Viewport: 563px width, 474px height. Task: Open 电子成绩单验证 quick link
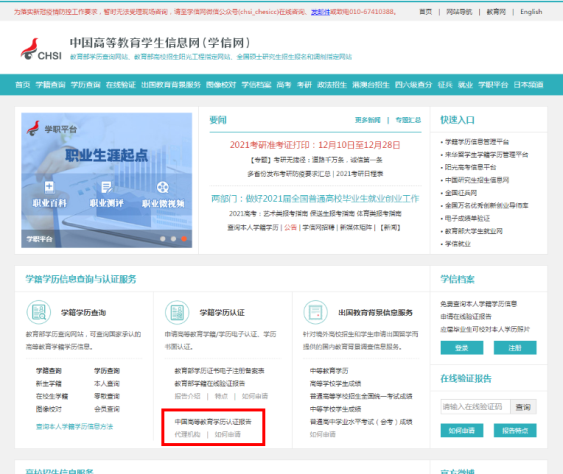(467, 218)
